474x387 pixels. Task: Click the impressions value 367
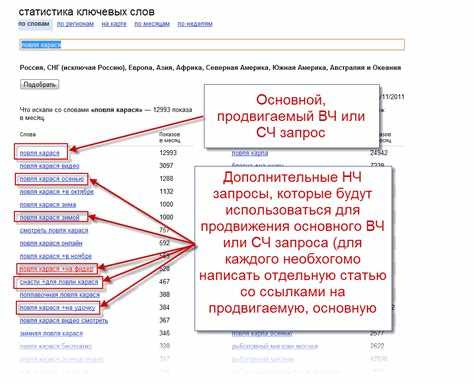(165, 320)
